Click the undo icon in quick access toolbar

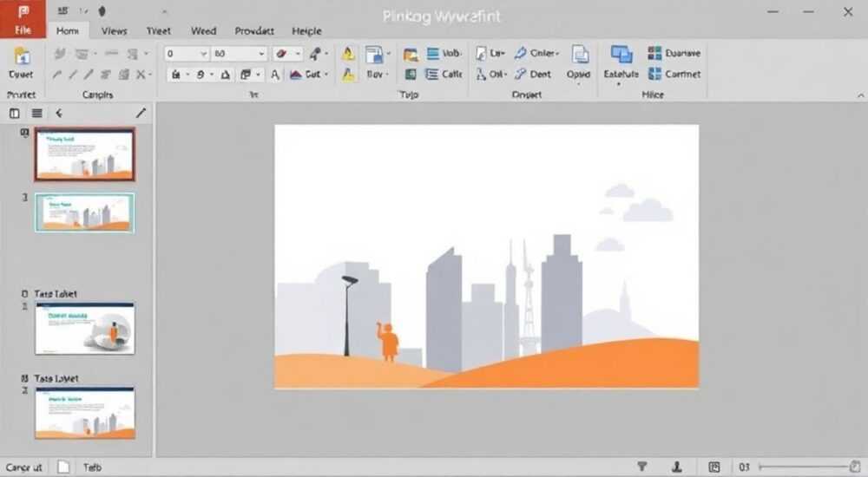point(83,11)
